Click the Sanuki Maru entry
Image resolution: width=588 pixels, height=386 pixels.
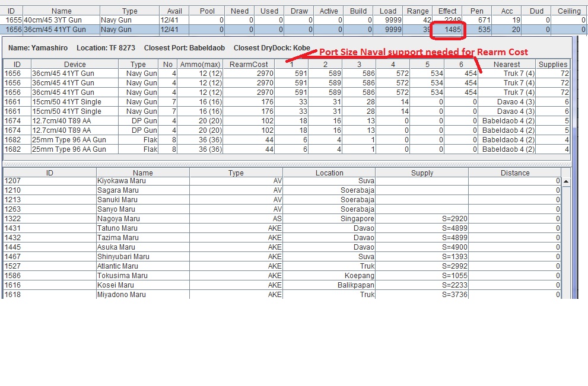282,199
